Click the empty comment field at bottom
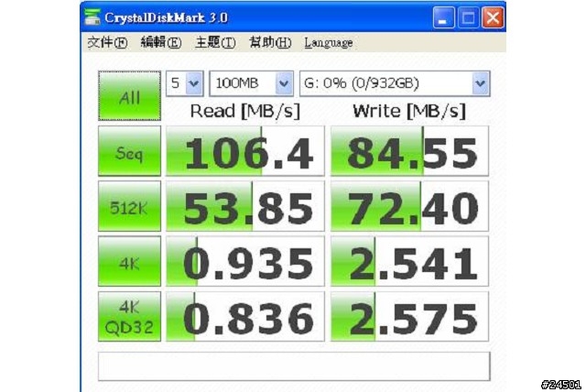The image size is (586, 392). point(293,366)
